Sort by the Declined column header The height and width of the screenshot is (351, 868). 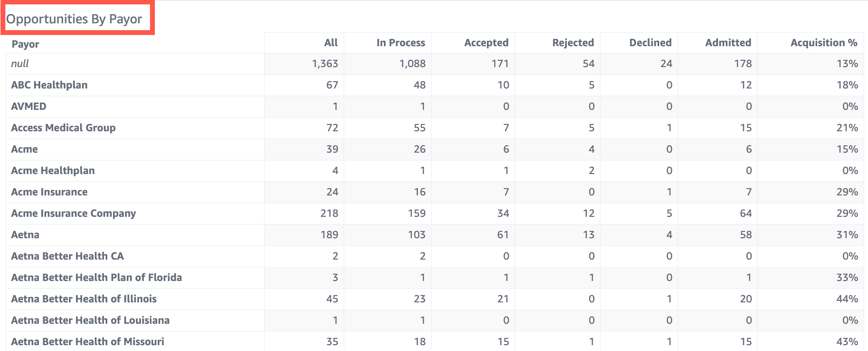tap(650, 43)
